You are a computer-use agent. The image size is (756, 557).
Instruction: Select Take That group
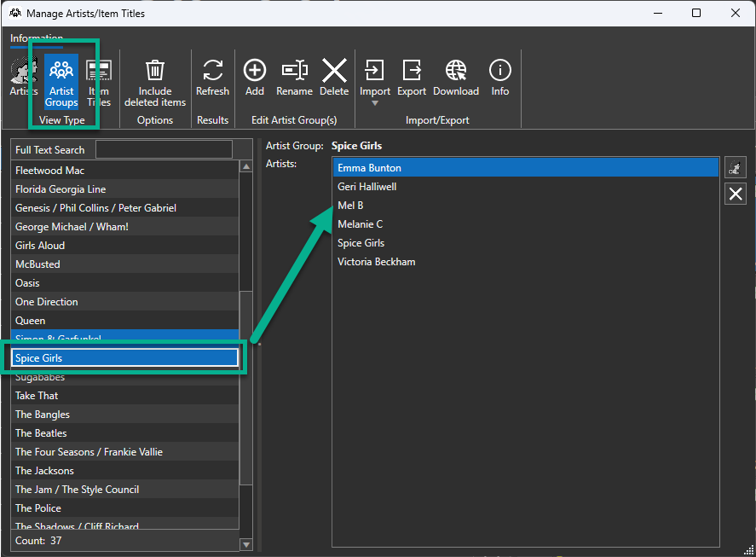[125, 396]
